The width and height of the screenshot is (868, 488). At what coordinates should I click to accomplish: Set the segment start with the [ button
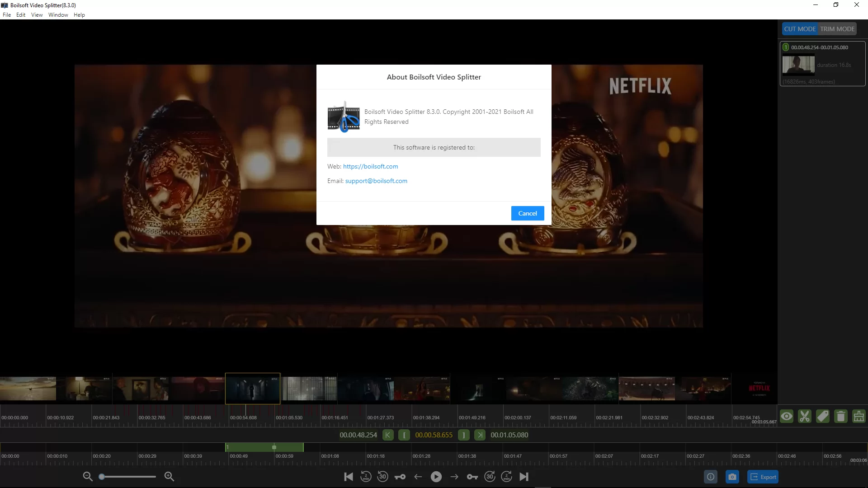click(x=404, y=435)
